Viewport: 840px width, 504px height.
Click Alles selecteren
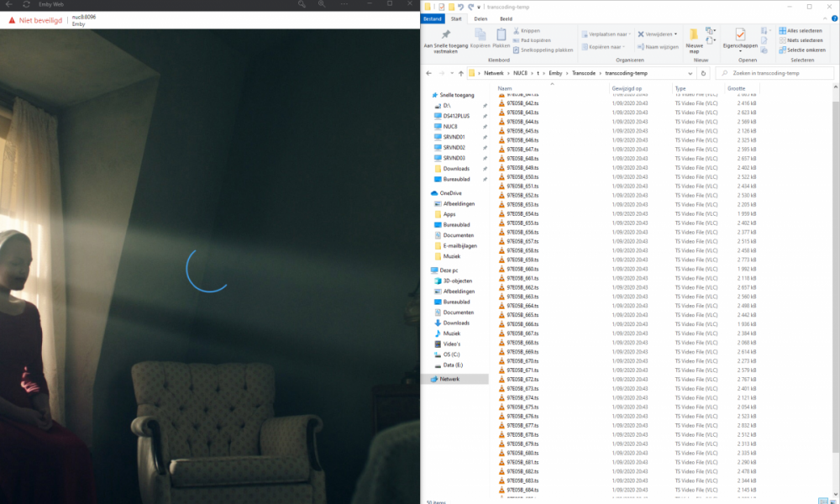click(801, 31)
